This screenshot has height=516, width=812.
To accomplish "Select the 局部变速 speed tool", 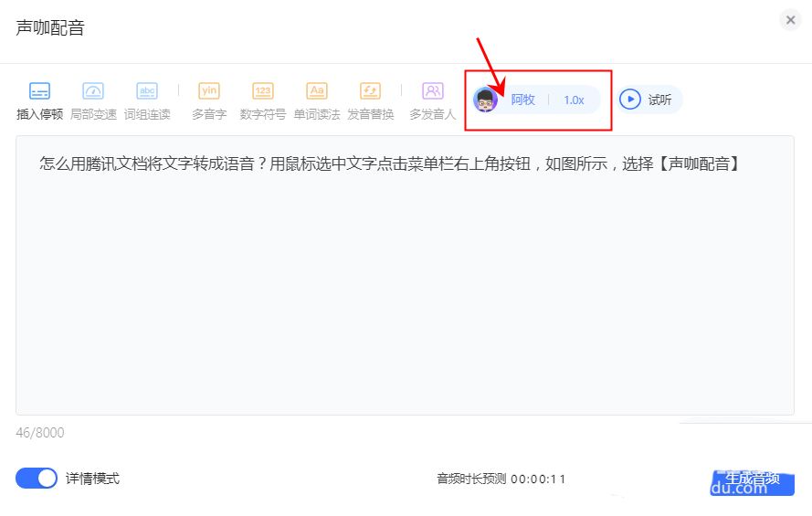I will coord(93,101).
